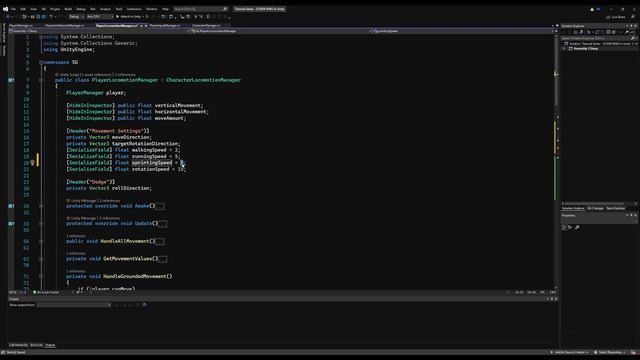Click the Live Share button
The image size is (640, 360).
[616, 17]
